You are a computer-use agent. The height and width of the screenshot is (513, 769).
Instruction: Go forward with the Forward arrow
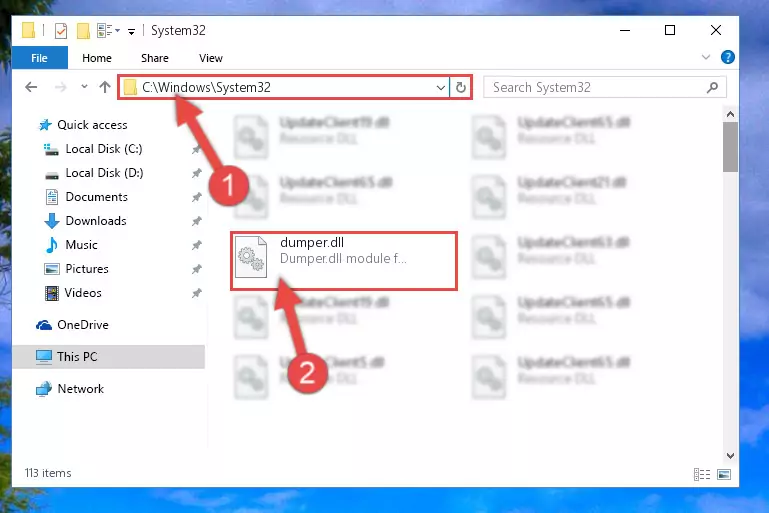60,87
